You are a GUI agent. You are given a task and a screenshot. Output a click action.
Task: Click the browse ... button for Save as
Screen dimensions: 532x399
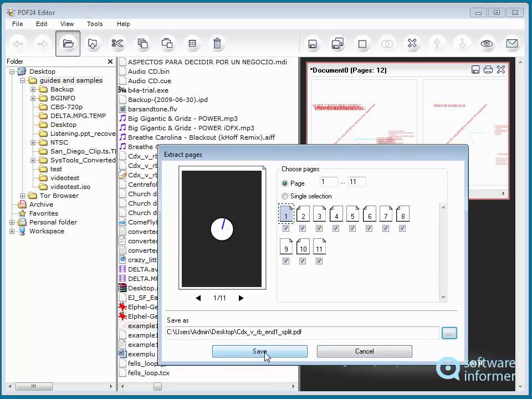[x=449, y=333]
